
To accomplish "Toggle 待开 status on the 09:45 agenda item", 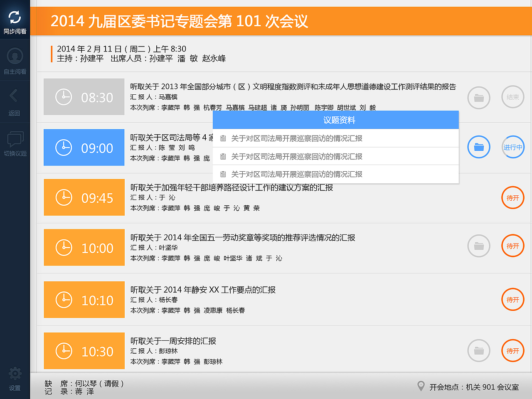I will point(513,197).
